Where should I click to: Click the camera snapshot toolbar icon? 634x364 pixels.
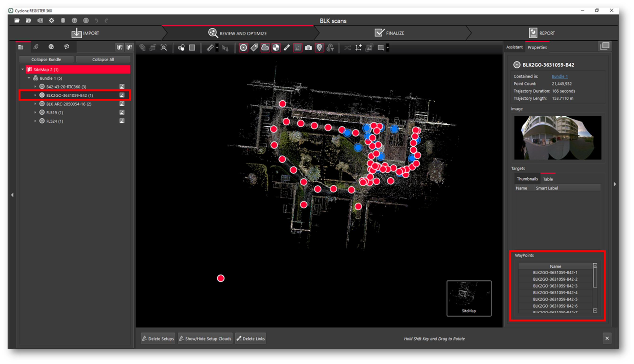308,47
